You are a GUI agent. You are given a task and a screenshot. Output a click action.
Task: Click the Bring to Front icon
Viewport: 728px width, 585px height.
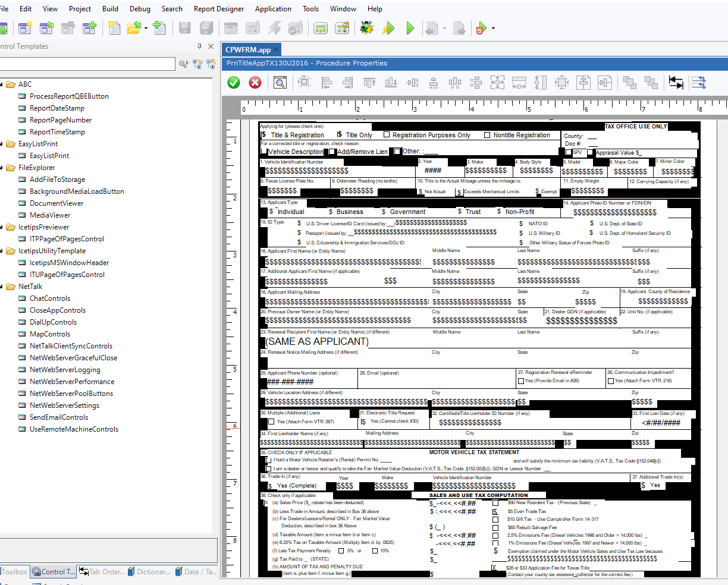click(x=630, y=83)
